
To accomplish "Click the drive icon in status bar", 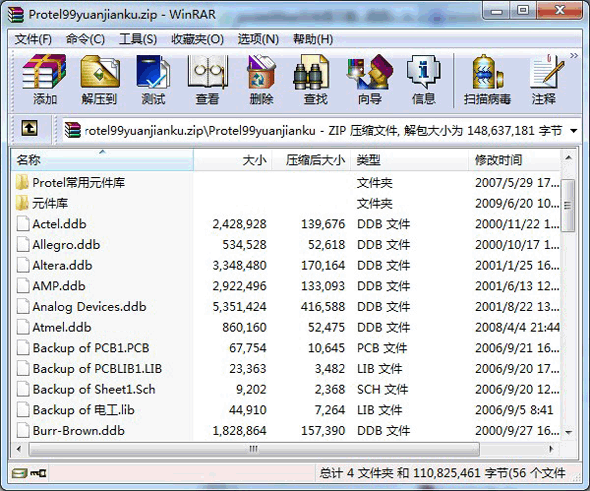I will 19,473.
